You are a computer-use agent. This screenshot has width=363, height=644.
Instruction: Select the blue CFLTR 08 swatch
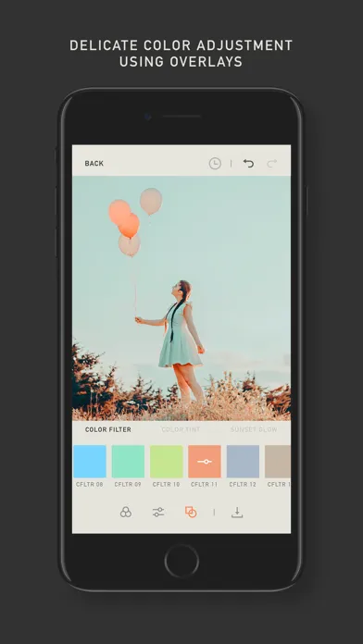point(90,461)
